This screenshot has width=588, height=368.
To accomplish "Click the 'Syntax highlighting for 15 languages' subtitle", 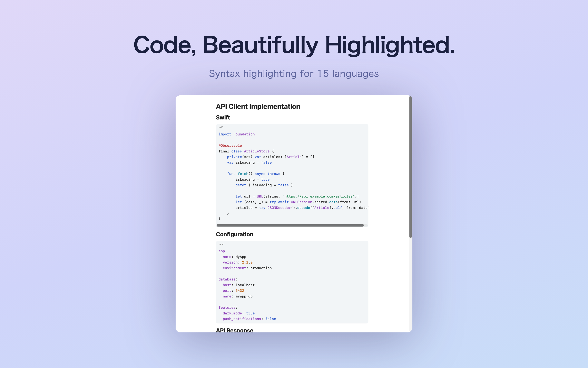I will pyautogui.click(x=294, y=74).
